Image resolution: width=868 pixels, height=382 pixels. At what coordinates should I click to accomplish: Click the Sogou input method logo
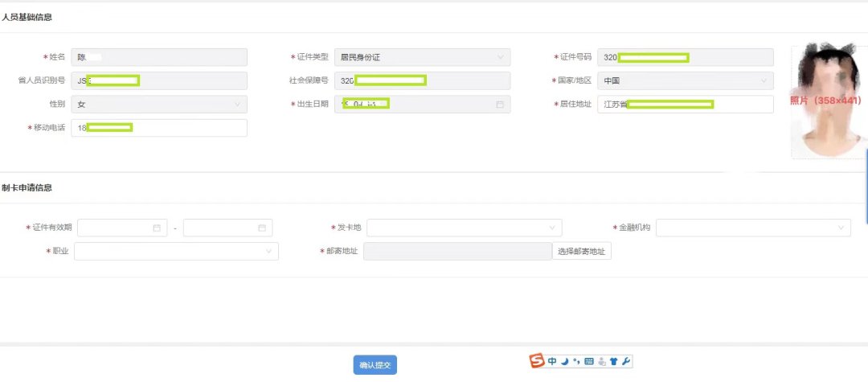tap(538, 361)
